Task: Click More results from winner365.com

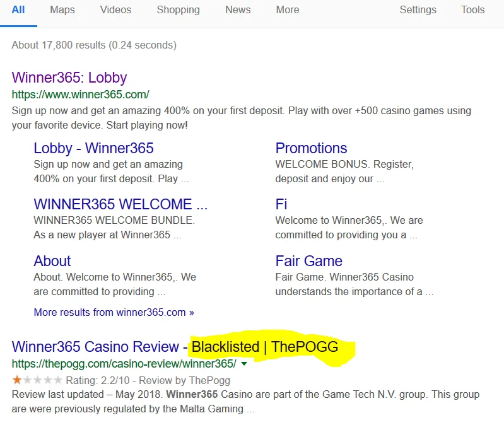Action: 114,312
